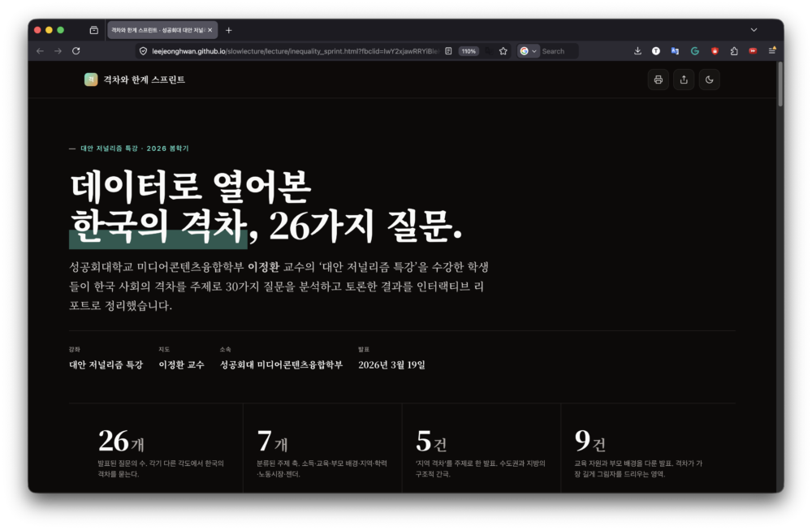The width and height of the screenshot is (812, 530).
Task: Click the 110% zoom level indicator
Action: [x=469, y=51]
